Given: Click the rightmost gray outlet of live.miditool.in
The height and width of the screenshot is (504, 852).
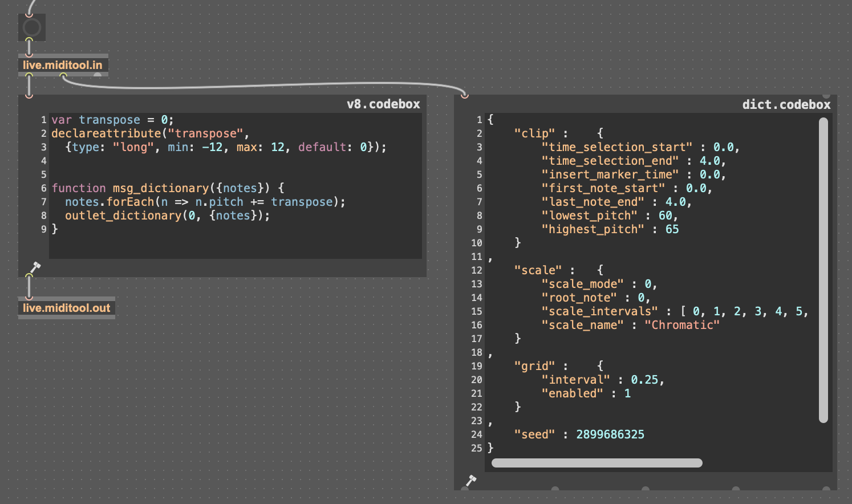Looking at the screenshot, I should pos(98,75).
